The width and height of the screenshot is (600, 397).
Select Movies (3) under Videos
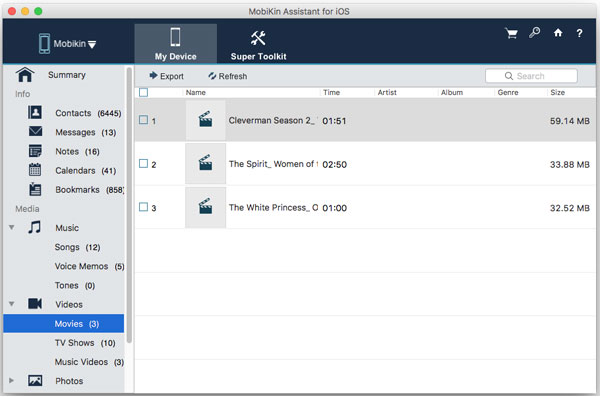(x=64, y=323)
